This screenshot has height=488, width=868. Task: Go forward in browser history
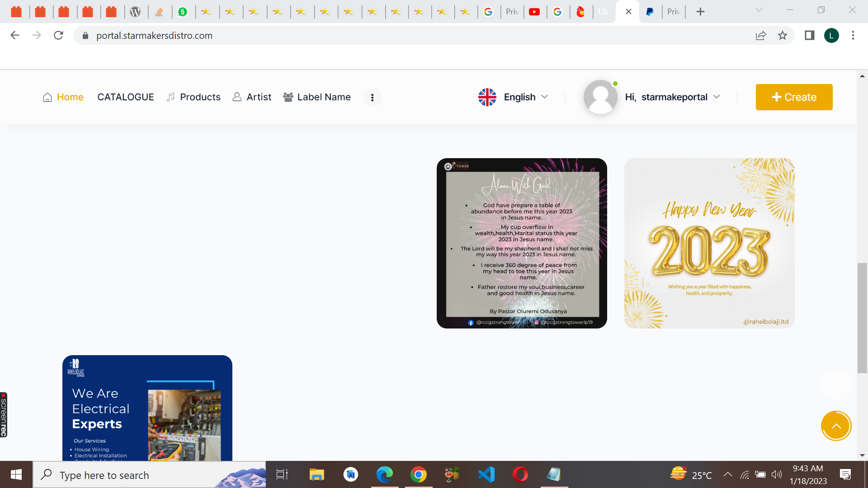[x=37, y=35]
